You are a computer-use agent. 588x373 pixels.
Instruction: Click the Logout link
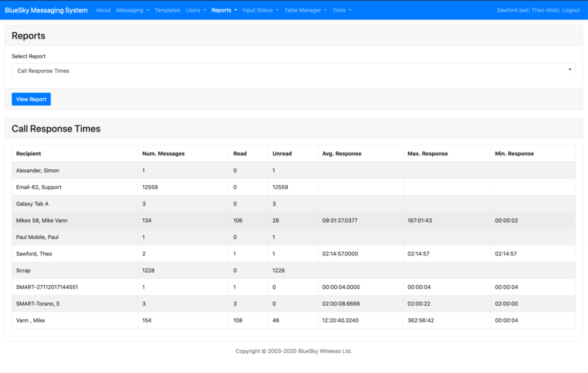click(571, 10)
